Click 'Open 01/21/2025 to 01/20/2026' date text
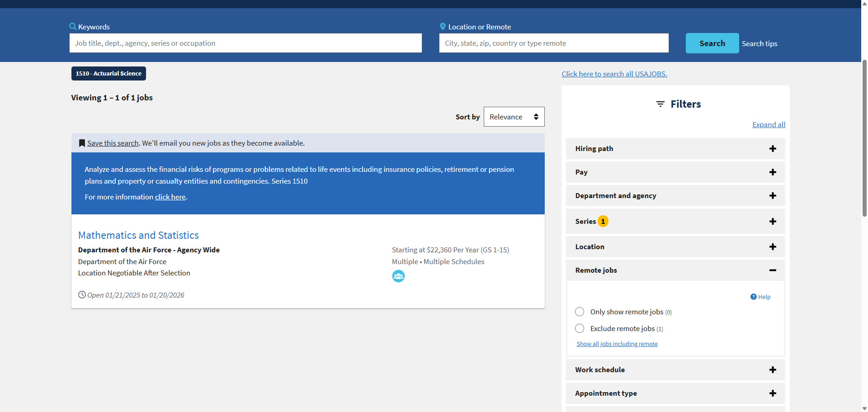Viewport: 868px width, 412px height. click(136, 295)
